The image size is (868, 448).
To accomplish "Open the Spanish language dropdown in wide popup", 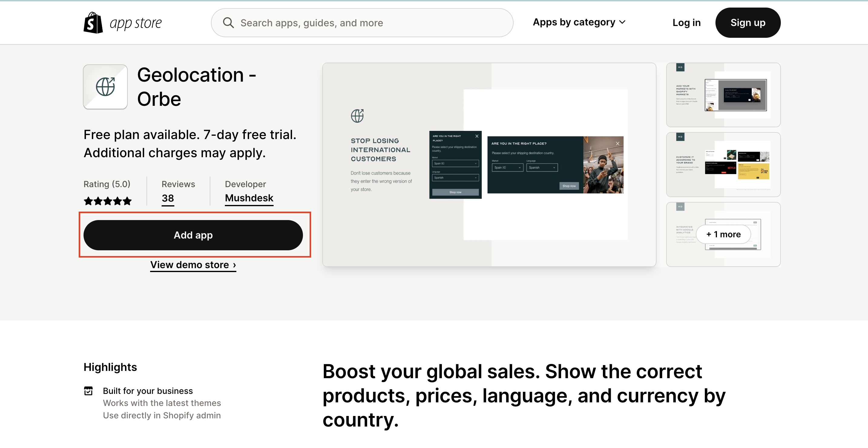I will click(x=542, y=167).
